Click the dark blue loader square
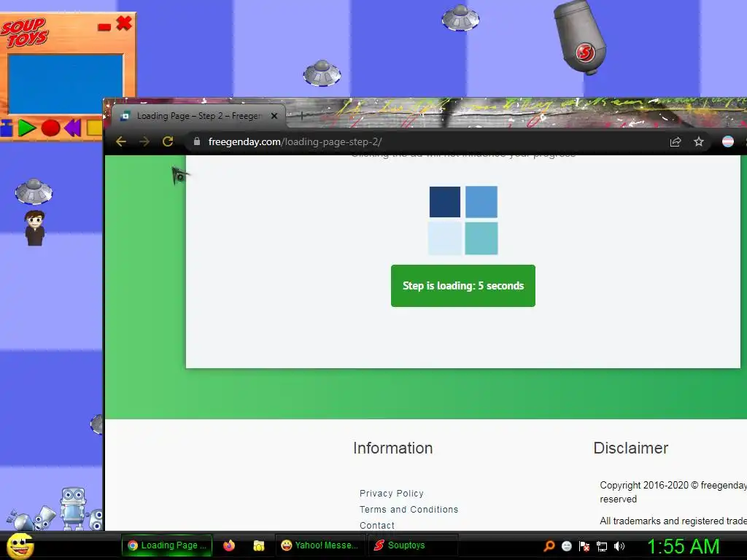 click(445, 202)
